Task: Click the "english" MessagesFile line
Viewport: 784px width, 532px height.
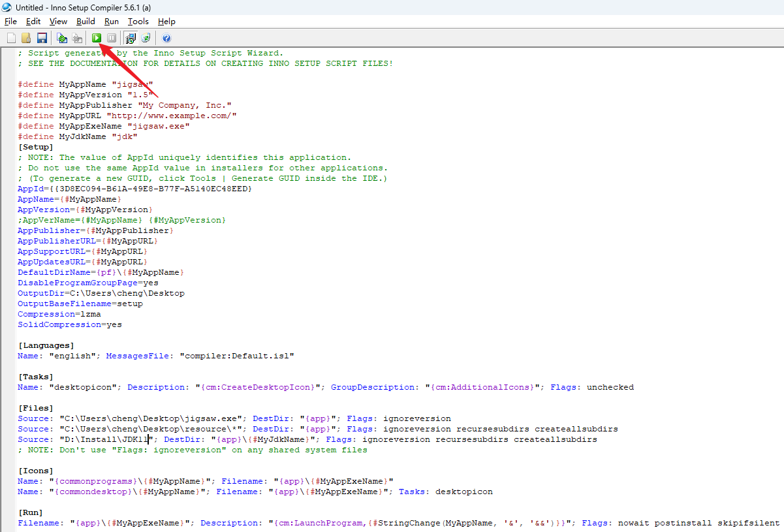Action: pyautogui.click(x=156, y=356)
